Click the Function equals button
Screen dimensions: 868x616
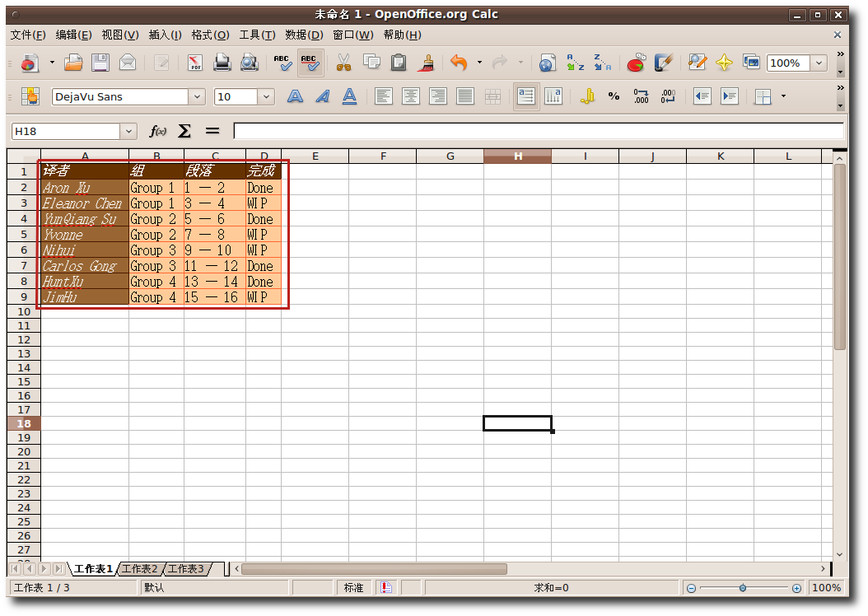coord(212,131)
